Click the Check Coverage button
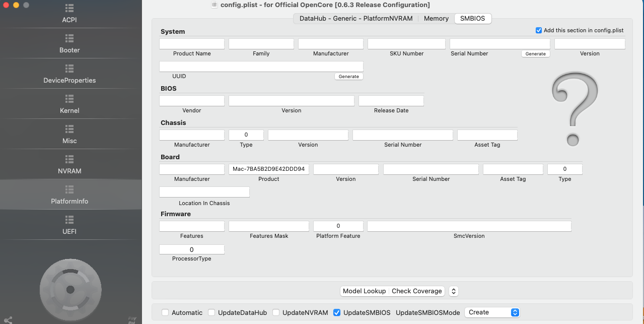 (417, 291)
